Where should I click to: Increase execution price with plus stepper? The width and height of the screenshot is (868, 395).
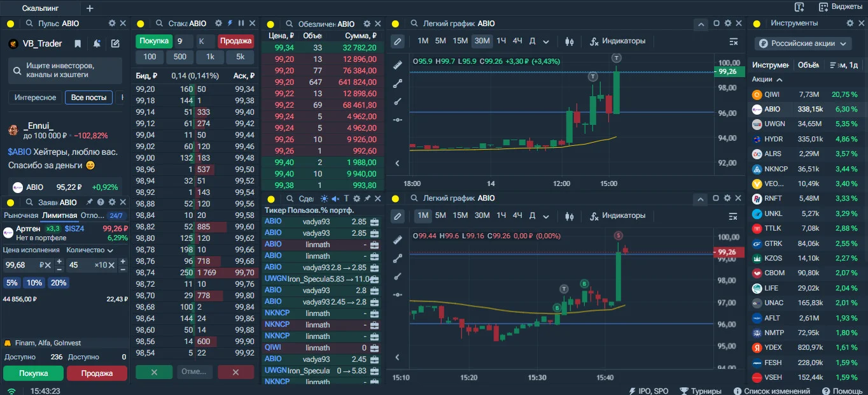pyautogui.click(x=59, y=261)
